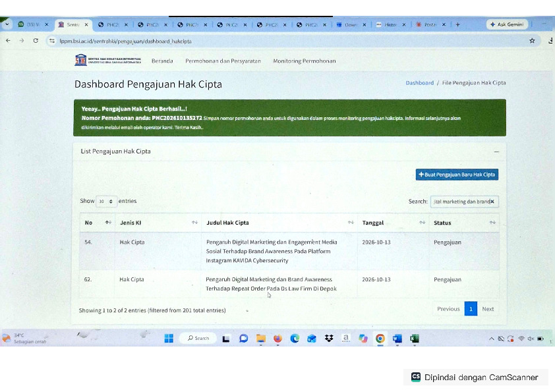Open the Show entries count dropdown

[x=106, y=202]
